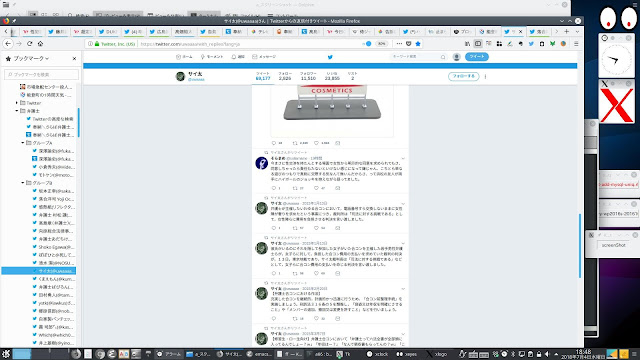This screenshot has width=640, height=360.
Task: Reload the Twitter page
Action: 29,44
